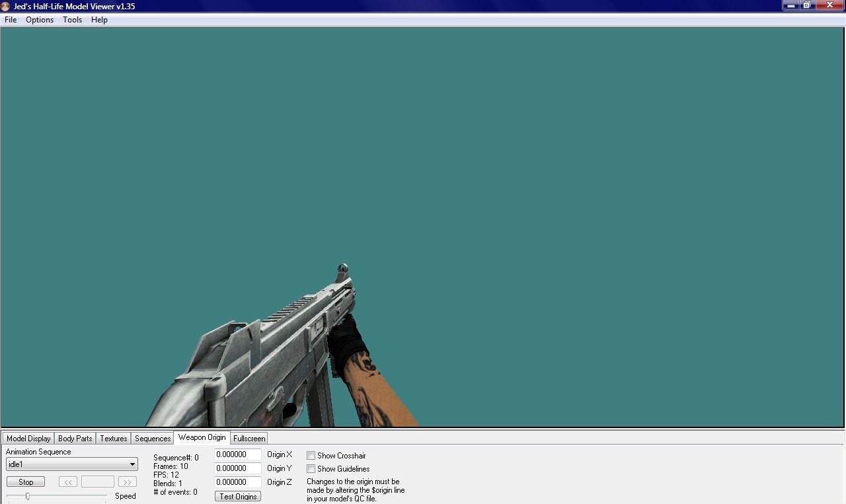
Task: Restore down the Model Viewer window
Action: point(808,5)
